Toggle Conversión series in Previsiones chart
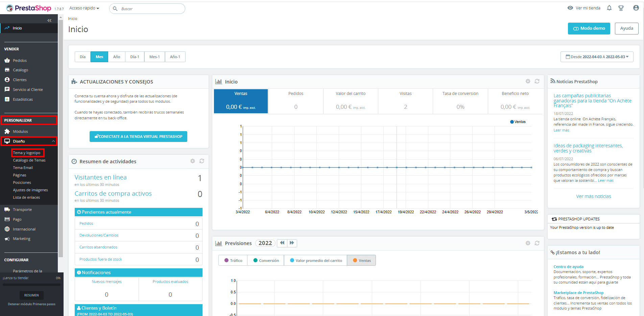 pos(266,261)
